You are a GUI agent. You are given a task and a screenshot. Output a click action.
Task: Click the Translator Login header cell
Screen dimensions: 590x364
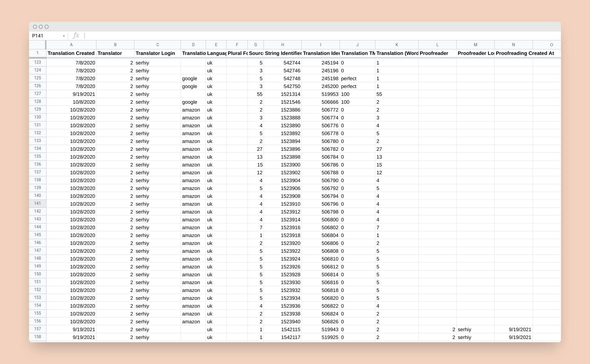click(x=157, y=53)
